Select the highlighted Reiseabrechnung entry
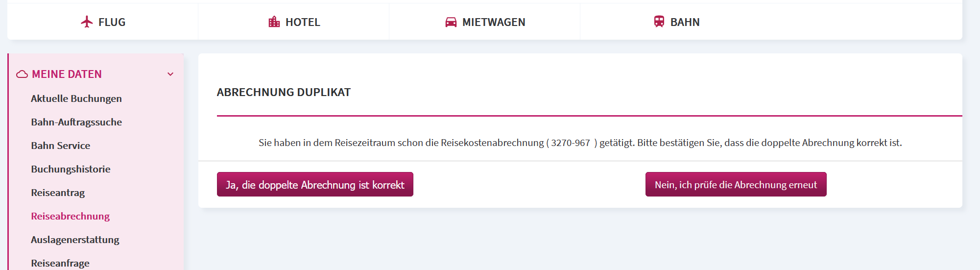Viewport: 980px width, 270px height. coord(71,216)
